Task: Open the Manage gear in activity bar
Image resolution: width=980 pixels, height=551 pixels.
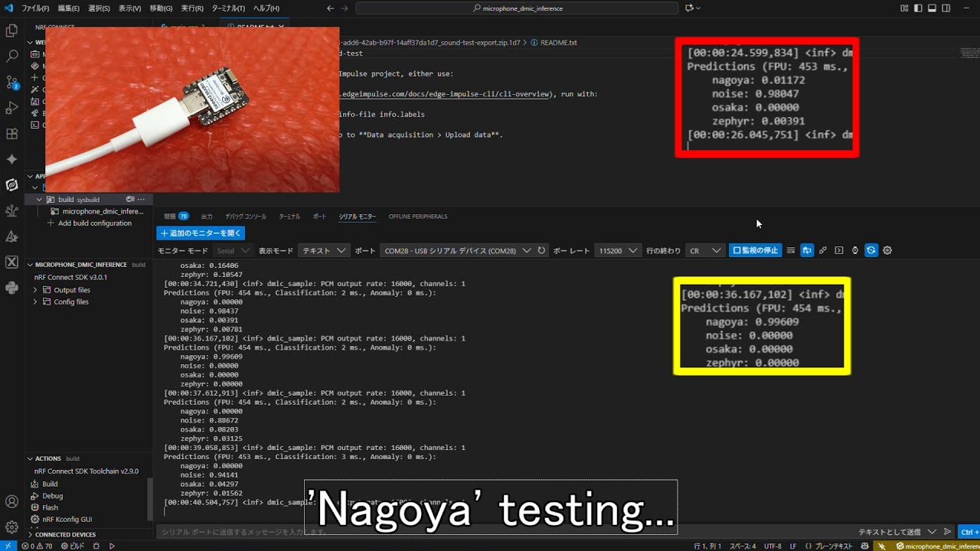Action: 11,527
